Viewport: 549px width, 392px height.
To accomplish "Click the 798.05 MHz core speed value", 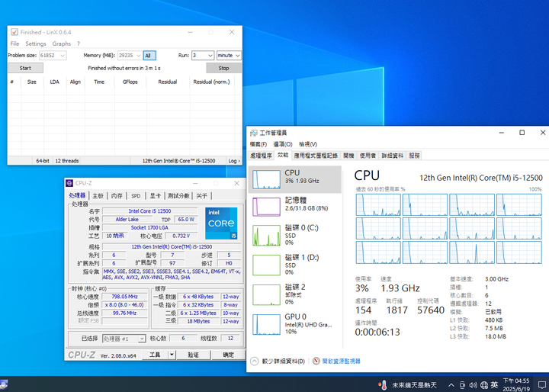I will pyautogui.click(x=124, y=297).
